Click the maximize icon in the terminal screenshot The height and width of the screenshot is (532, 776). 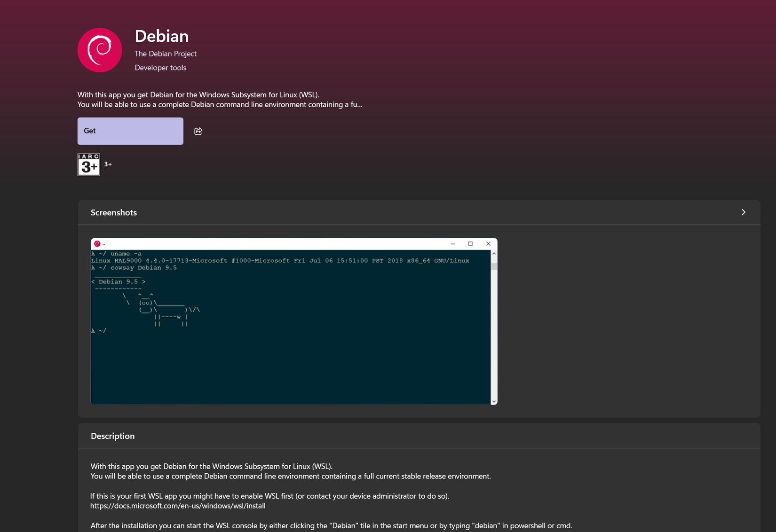click(470, 243)
